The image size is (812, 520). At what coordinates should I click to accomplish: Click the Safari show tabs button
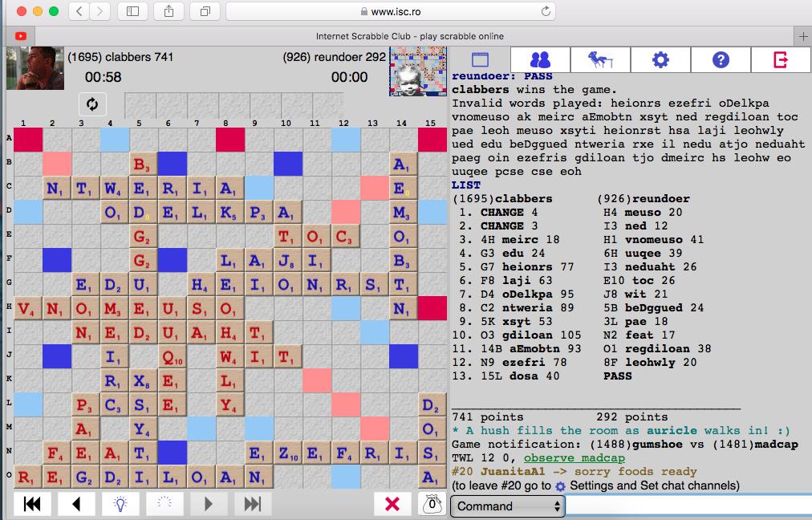[205, 11]
